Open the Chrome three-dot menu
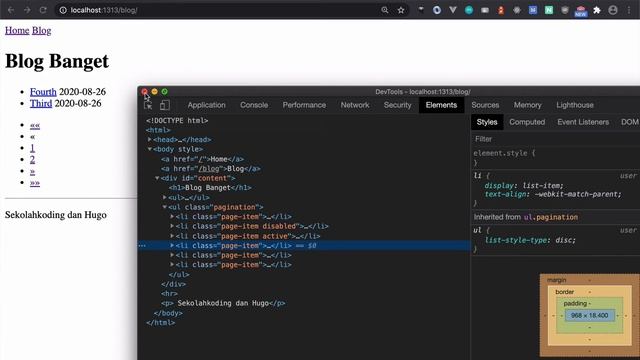 pos(629,10)
